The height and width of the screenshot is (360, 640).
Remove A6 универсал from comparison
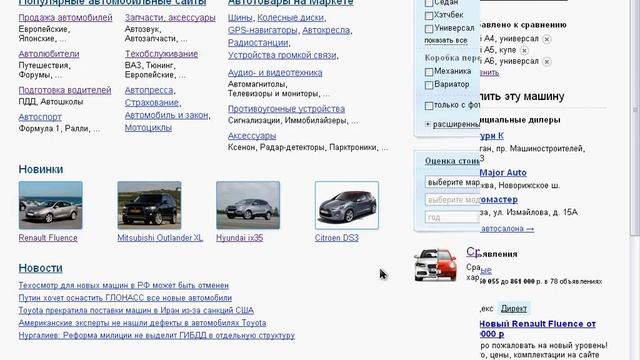[x=547, y=62]
